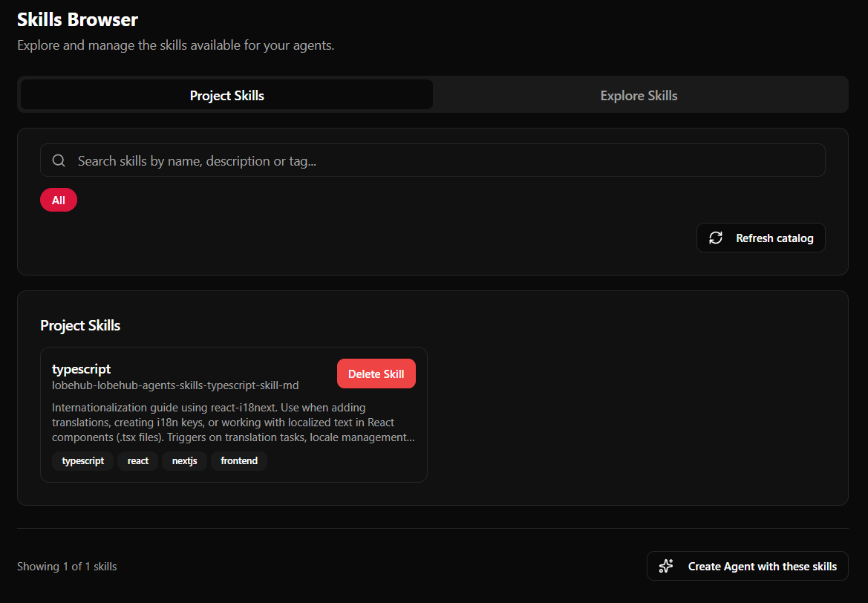Open the typescript skill card title

tap(81, 369)
